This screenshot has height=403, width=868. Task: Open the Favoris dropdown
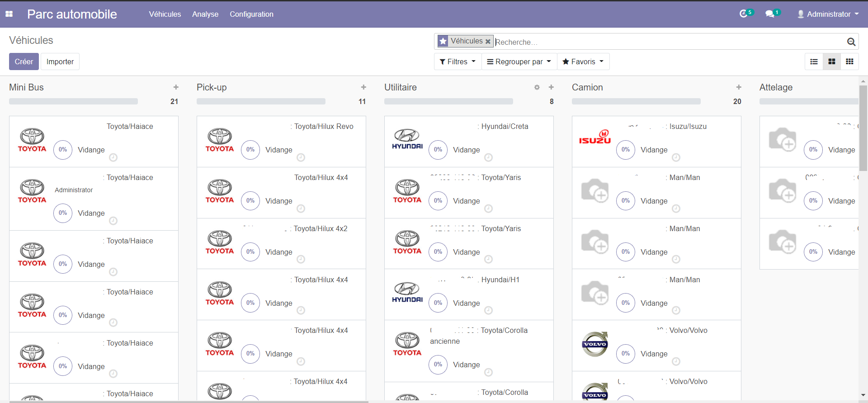[583, 62]
